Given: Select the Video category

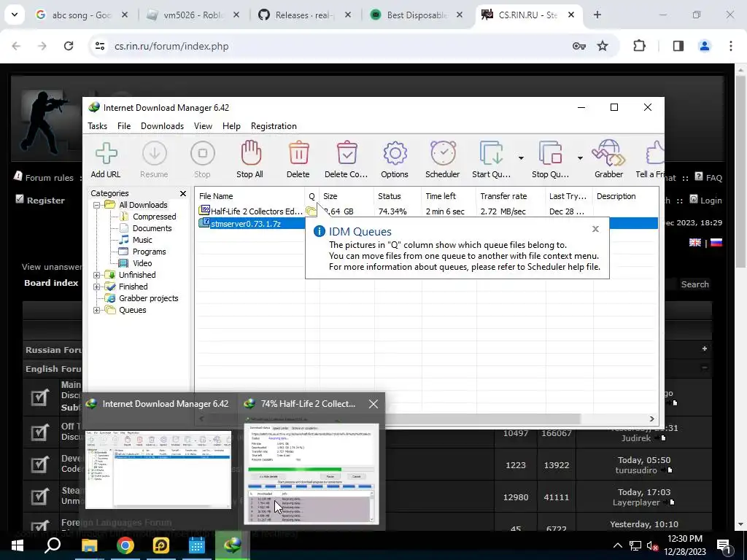Looking at the screenshot, I should [x=142, y=263].
